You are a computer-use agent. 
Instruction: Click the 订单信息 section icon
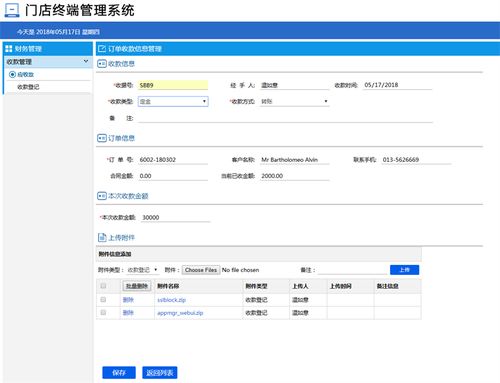pyautogui.click(x=102, y=138)
